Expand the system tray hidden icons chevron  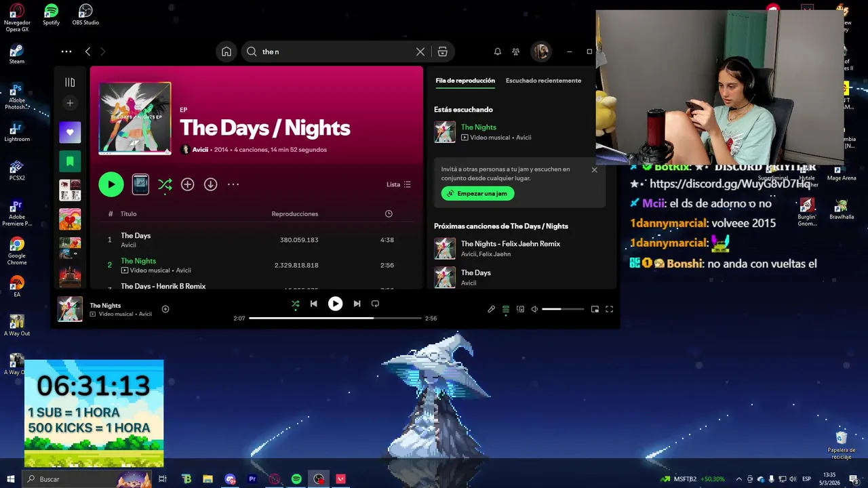coord(739,479)
